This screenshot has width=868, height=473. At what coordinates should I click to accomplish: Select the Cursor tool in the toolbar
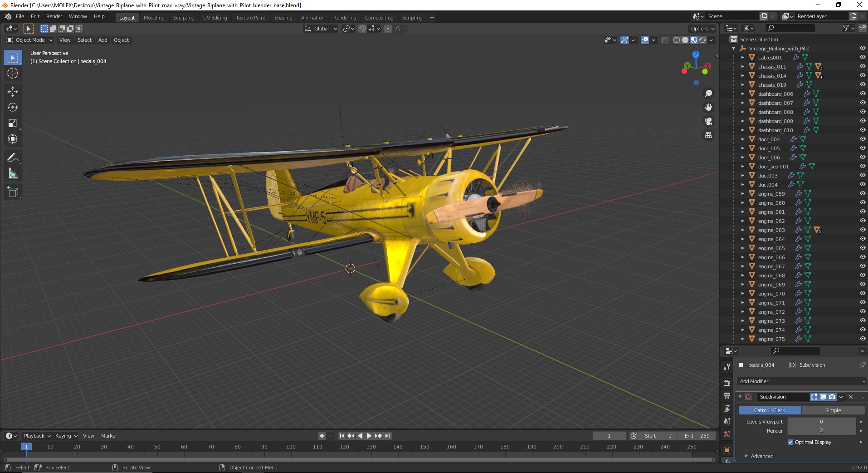[13, 73]
